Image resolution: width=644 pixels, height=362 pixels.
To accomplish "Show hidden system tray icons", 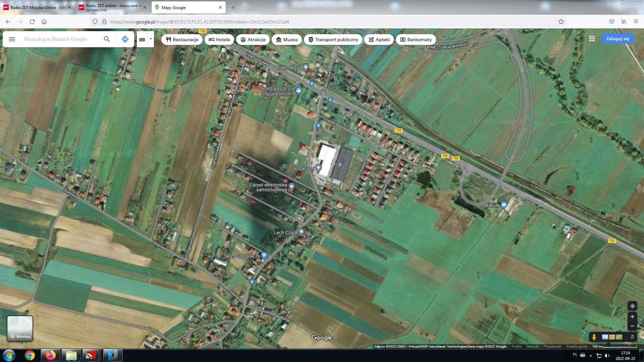I will coord(591,355).
